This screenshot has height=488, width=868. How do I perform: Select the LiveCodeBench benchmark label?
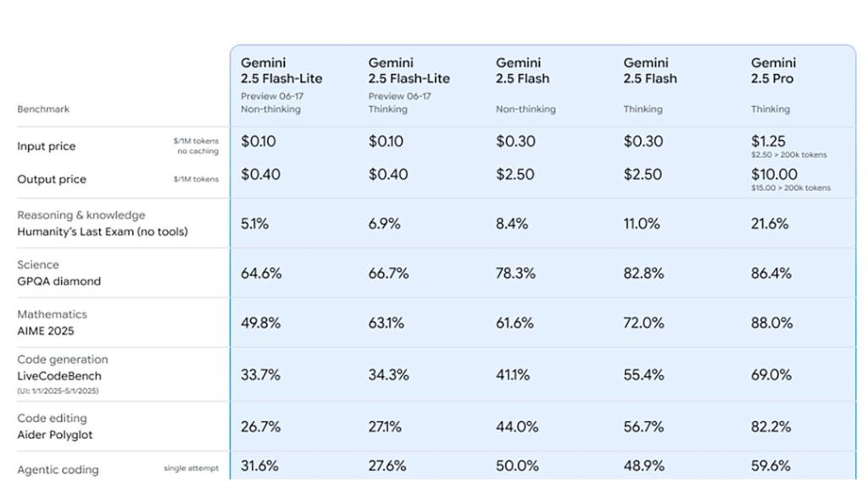(59, 375)
